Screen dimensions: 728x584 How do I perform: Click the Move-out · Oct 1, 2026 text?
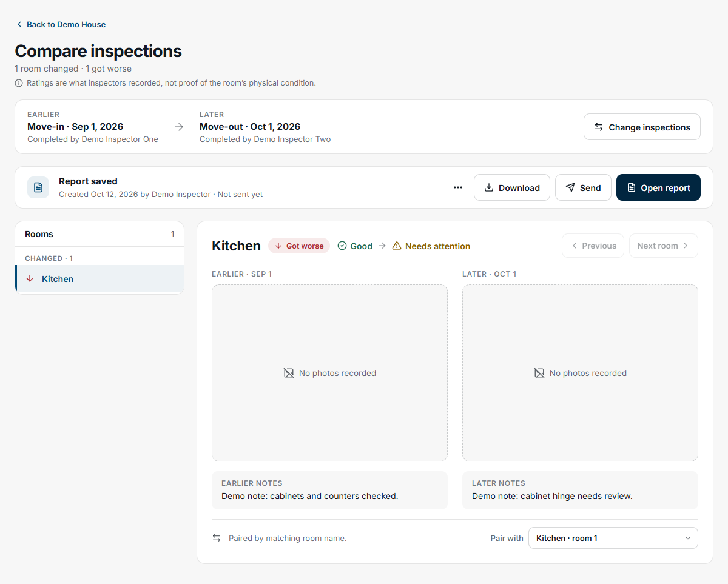click(x=250, y=127)
